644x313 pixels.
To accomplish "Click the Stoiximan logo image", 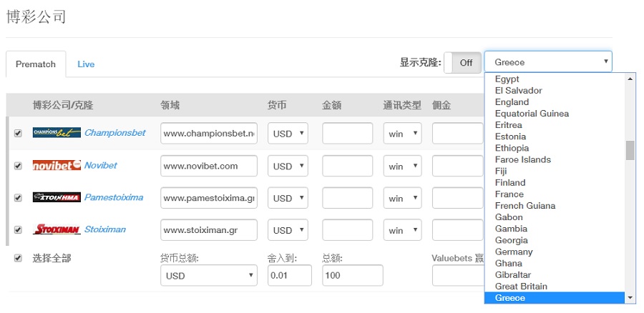I will click(x=57, y=229).
